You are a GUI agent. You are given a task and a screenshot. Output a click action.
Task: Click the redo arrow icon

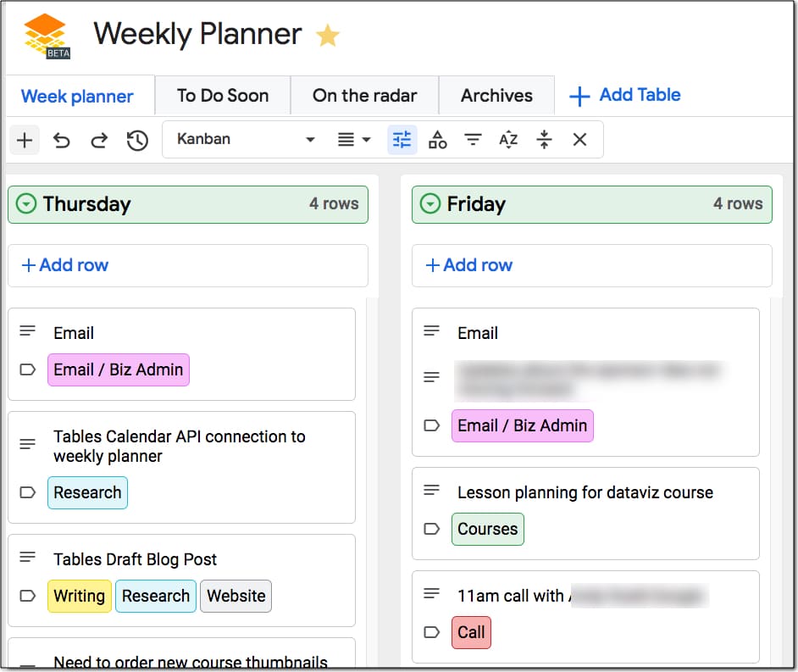tap(99, 140)
